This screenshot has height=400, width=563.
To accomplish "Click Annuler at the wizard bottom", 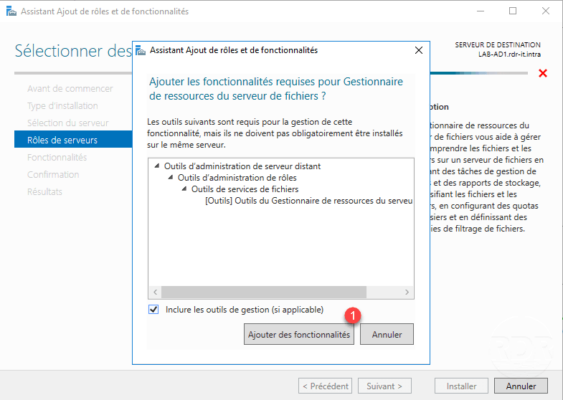I will 521,386.
